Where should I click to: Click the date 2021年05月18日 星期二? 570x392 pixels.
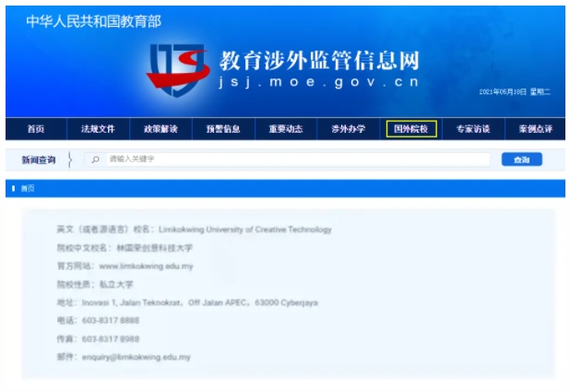(515, 91)
